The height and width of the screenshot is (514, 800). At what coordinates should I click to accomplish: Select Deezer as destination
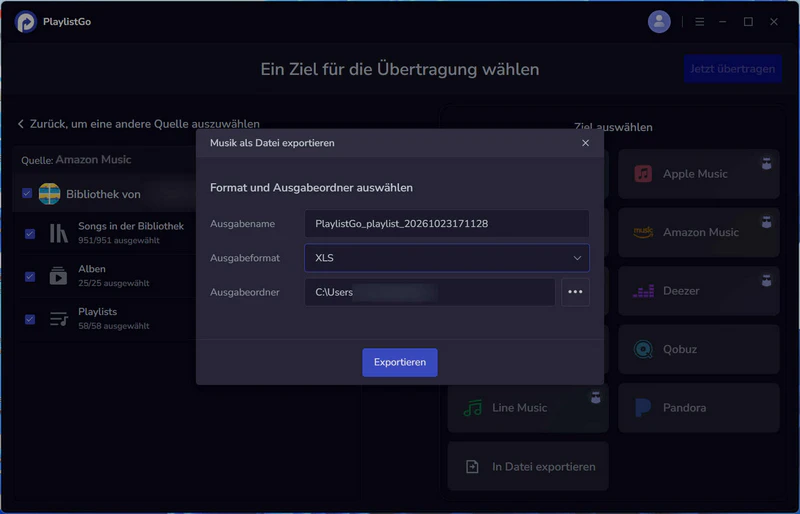click(698, 291)
